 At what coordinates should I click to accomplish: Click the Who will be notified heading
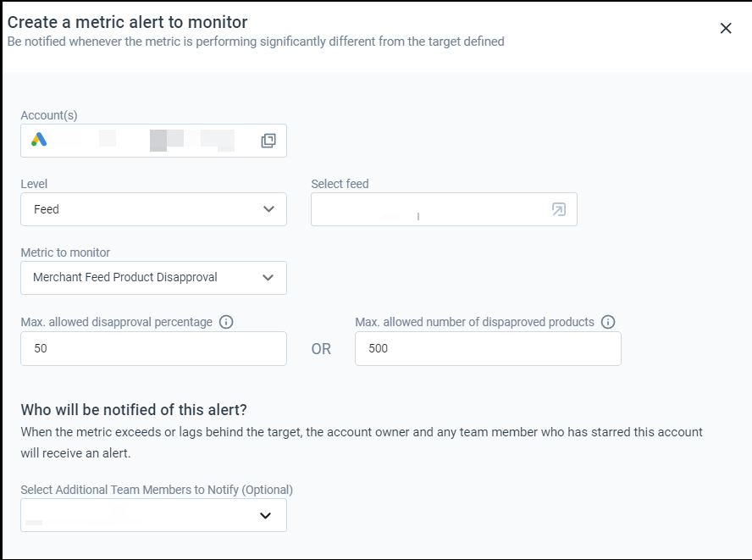(x=134, y=410)
